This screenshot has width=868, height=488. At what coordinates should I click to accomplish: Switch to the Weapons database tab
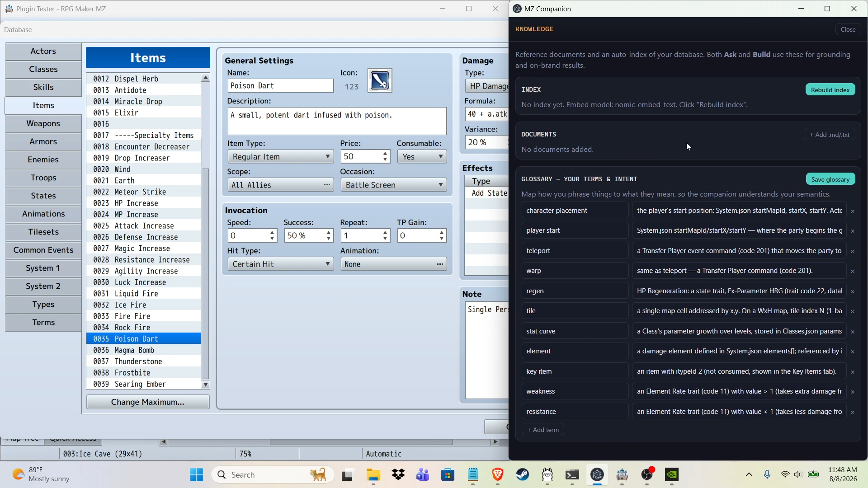[43, 123]
